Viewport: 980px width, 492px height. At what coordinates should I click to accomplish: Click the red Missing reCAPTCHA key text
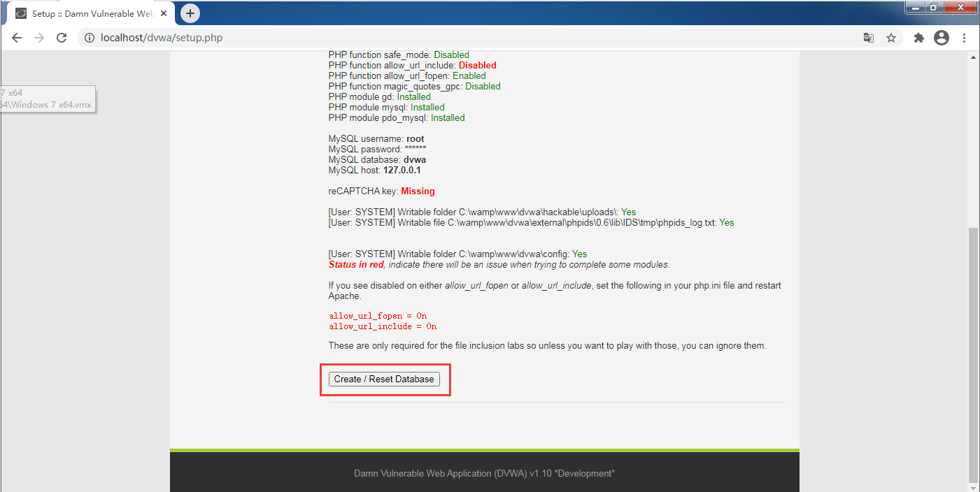click(418, 191)
